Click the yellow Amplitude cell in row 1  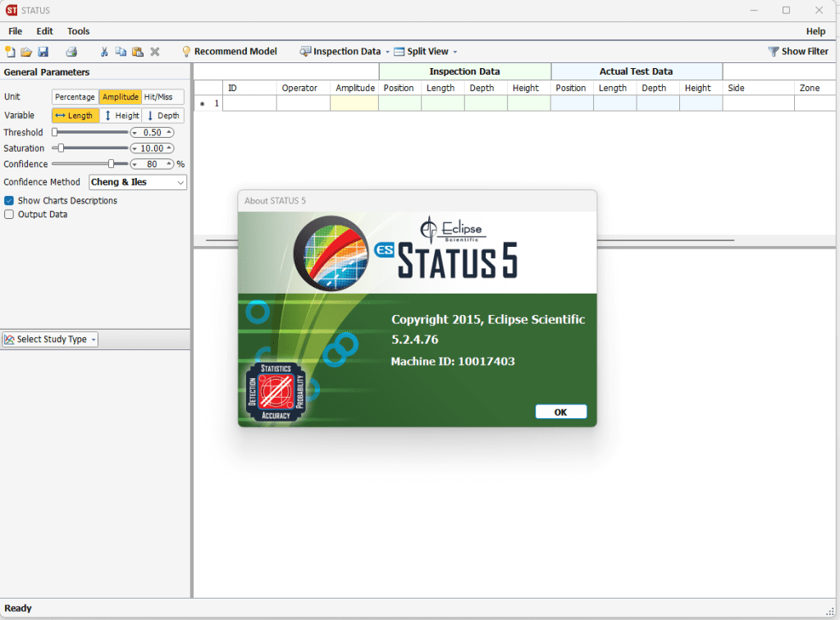pos(354,103)
